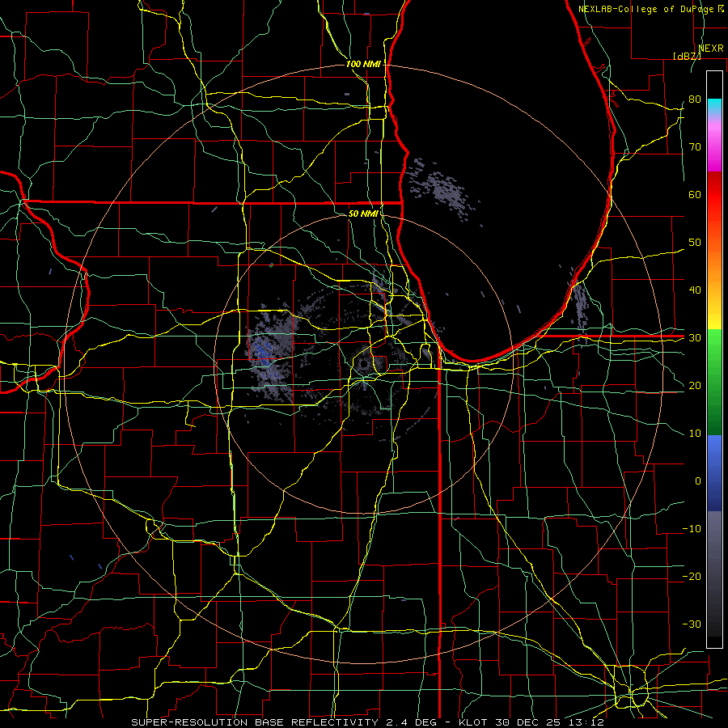This screenshot has height=728, width=728.
Task: Select the NEXR label near the legend
Action: 710,49
